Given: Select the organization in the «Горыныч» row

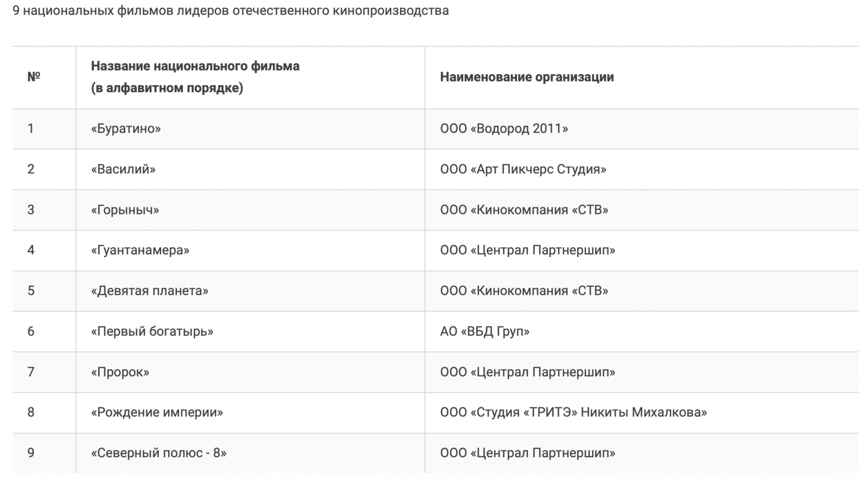Looking at the screenshot, I should 524,210.
